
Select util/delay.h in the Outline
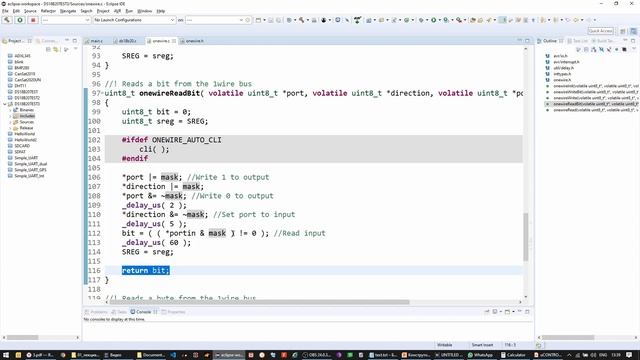pyautogui.click(x=563, y=68)
